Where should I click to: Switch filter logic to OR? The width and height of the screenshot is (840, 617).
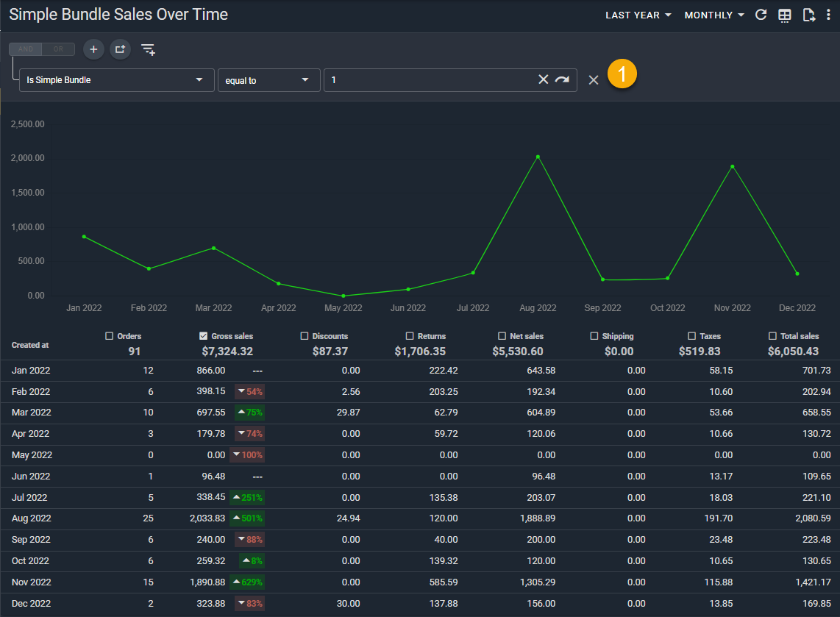pos(59,49)
